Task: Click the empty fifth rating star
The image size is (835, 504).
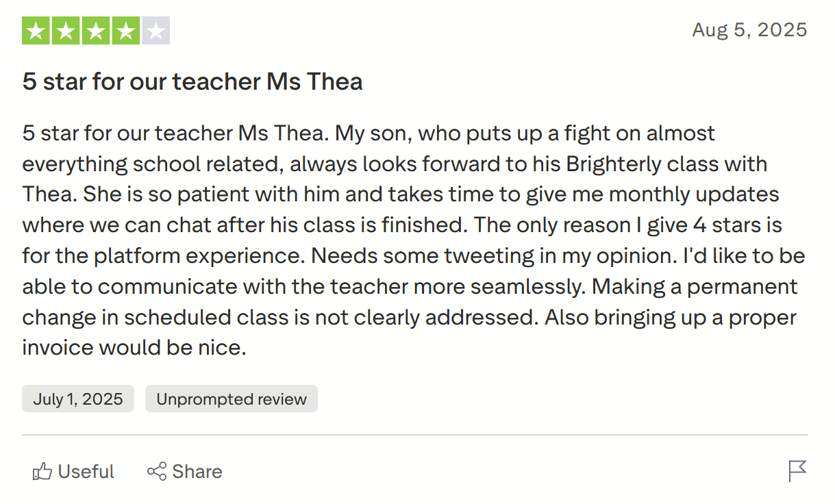Action: 156,30
